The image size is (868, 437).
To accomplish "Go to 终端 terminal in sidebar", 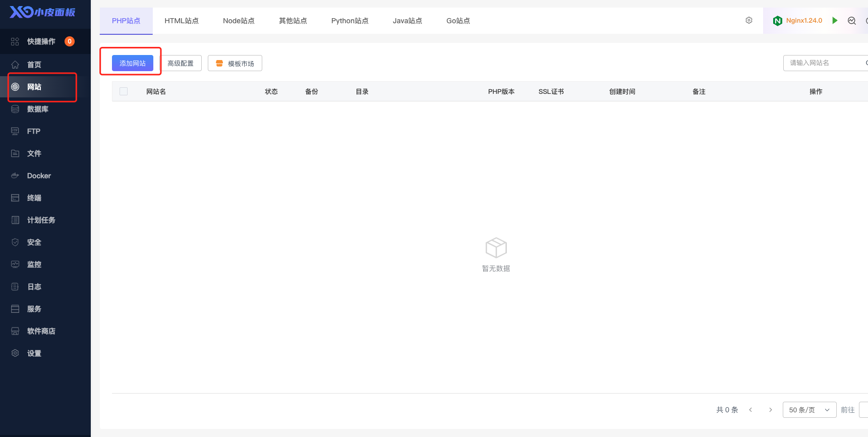I will (34, 198).
